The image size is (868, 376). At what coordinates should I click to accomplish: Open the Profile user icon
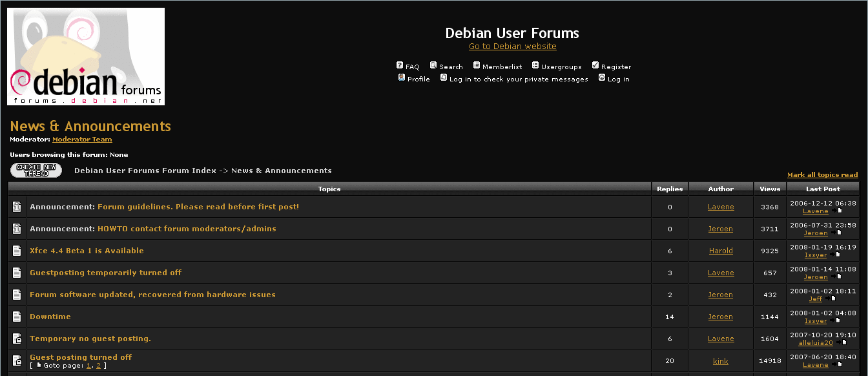(x=403, y=78)
